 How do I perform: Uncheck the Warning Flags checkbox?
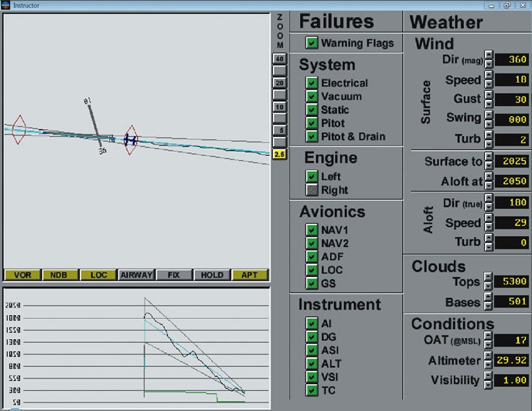click(312, 43)
